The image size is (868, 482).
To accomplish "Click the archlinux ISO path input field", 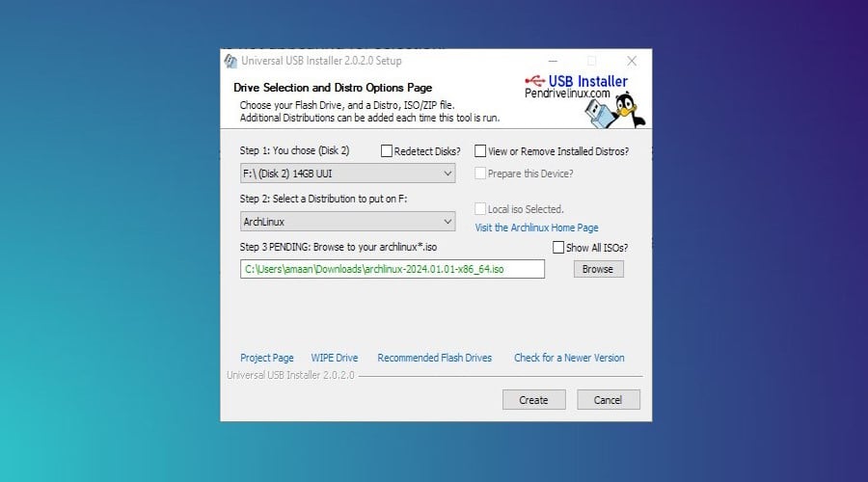I will pyautogui.click(x=393, y=269).
